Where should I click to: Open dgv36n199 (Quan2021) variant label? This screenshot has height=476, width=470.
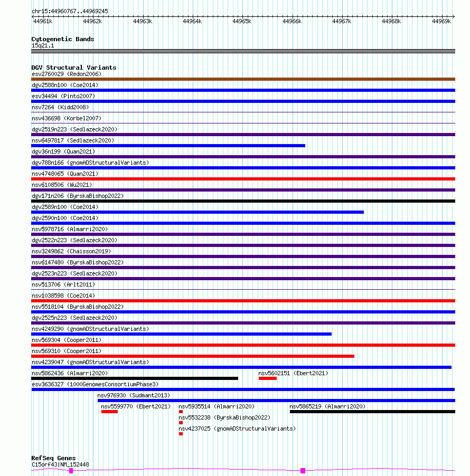(63, 151)
